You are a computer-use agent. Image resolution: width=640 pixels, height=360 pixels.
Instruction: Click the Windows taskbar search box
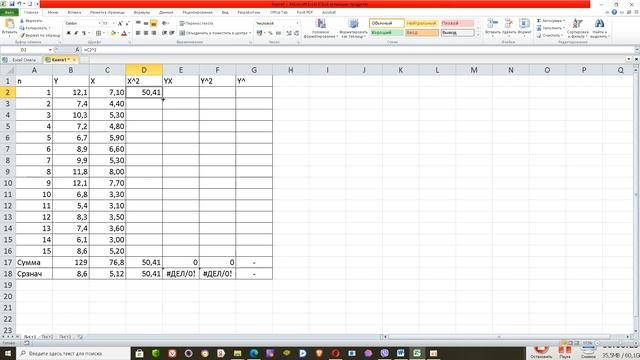73,353
